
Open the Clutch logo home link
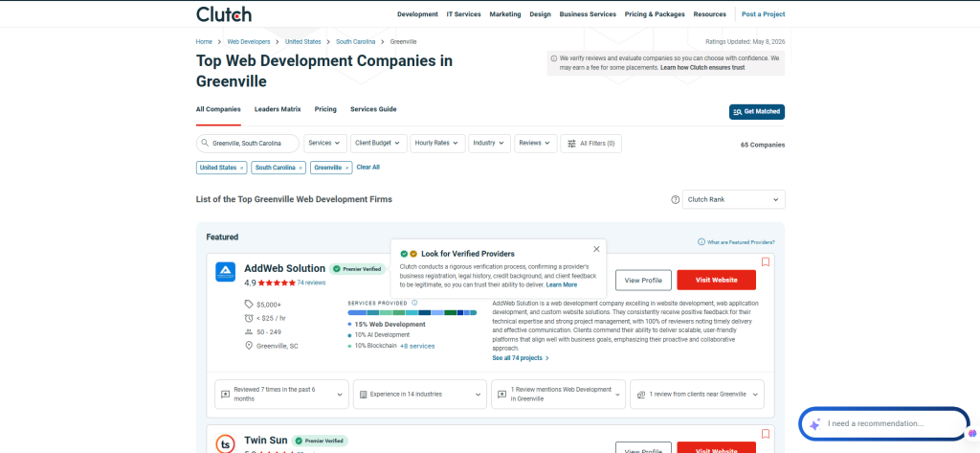pos(224,13)
